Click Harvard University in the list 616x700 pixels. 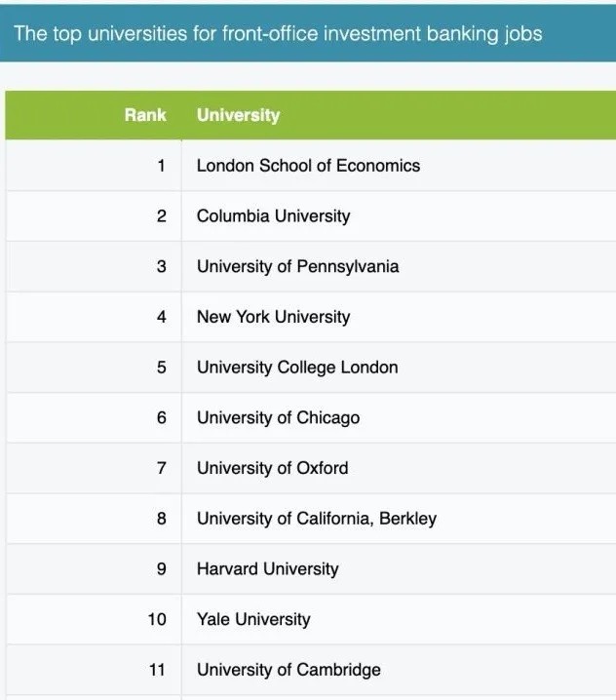(267, 569)
